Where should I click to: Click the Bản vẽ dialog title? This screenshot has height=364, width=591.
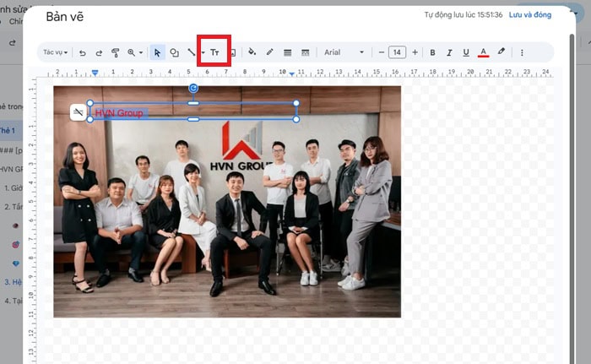coord(65,17)
